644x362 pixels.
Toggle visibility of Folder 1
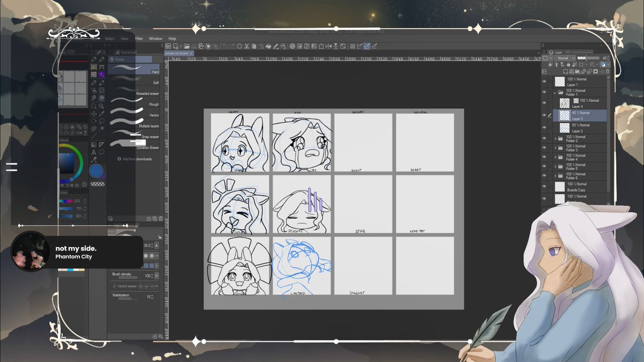pos(544,93)
